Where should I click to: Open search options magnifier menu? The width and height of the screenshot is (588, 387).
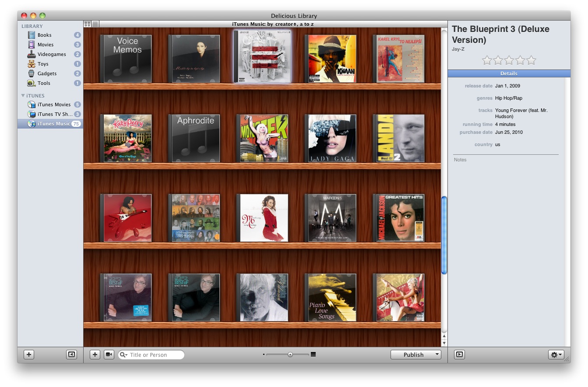123,355
